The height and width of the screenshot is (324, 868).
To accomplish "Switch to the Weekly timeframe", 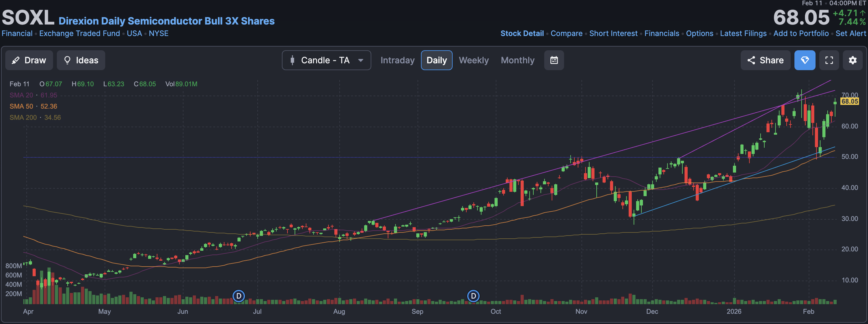I will [x=473, y=60].
